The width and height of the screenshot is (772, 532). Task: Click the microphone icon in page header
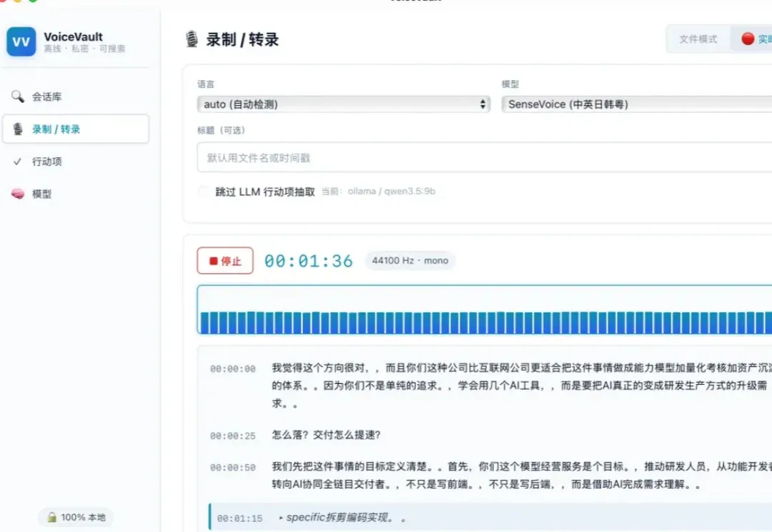[x=192, y=39]
